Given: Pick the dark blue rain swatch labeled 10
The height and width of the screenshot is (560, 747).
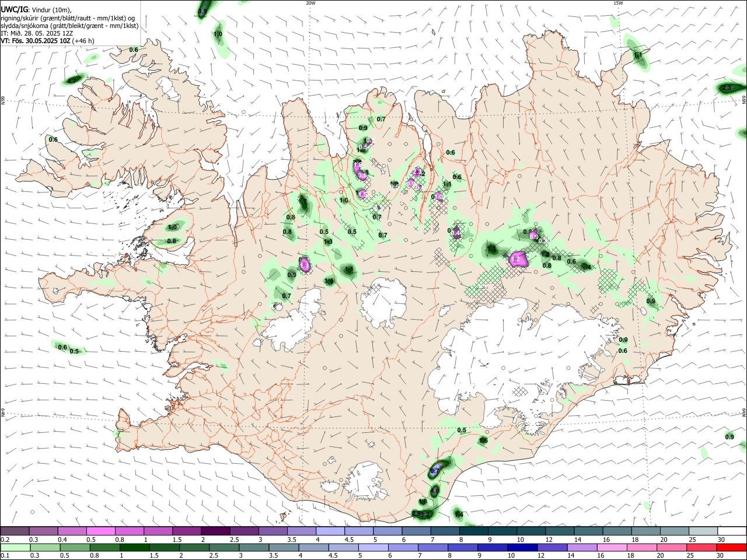Looking at the screenshot, I should [x=521, y=548].
